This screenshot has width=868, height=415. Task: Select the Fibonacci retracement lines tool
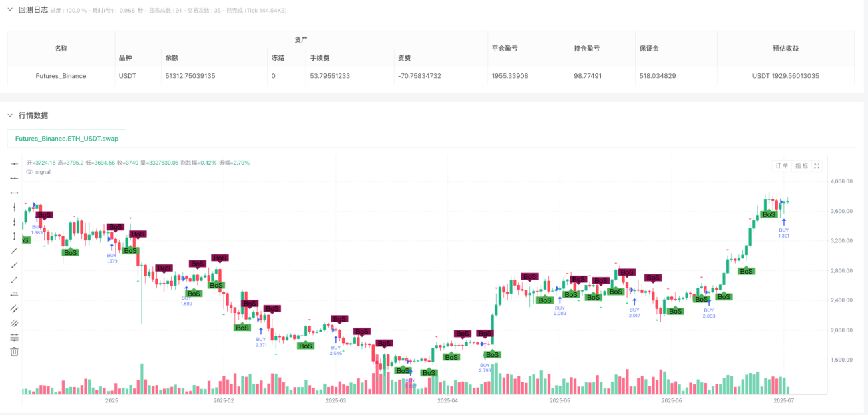click(x=14, y=337)
